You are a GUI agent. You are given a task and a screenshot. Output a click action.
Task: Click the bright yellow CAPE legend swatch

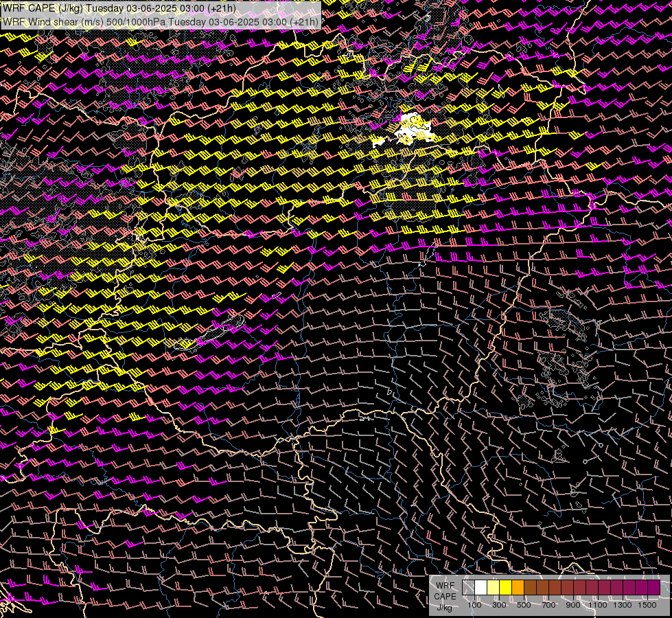click(x=506, y=588)
